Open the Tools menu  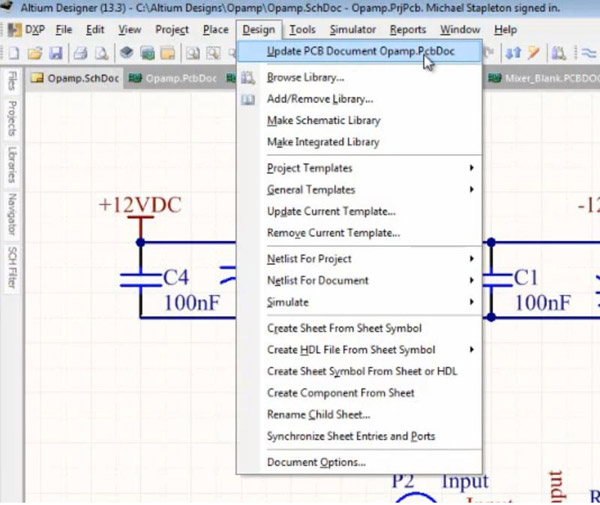point(302,30)
